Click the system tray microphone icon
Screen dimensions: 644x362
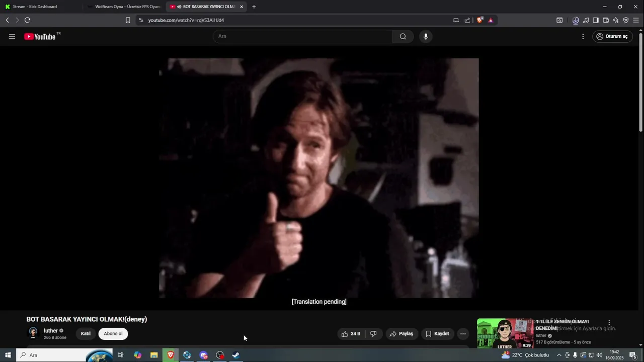[575, 355]
